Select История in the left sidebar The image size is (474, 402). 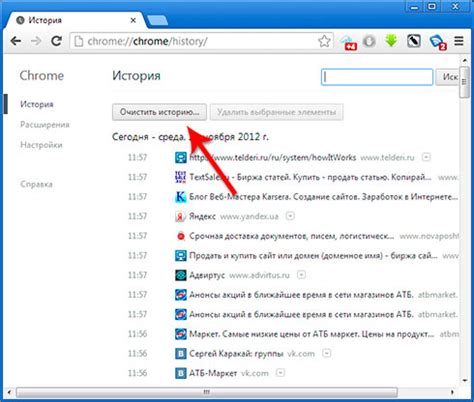(37, 104)
